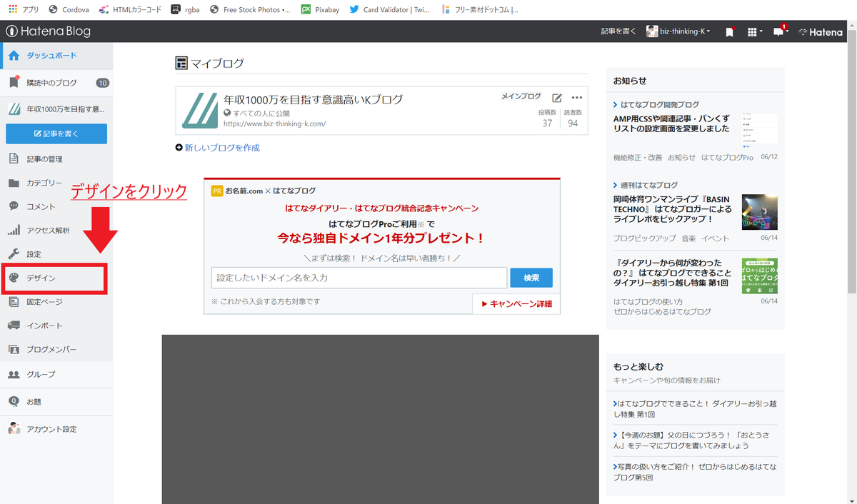Open the Pixabay bookmark
The image size is (857, 504).
[x=320, y=10]
